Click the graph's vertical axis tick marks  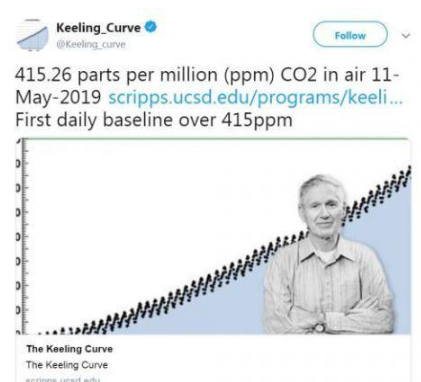tap(22, 237)
